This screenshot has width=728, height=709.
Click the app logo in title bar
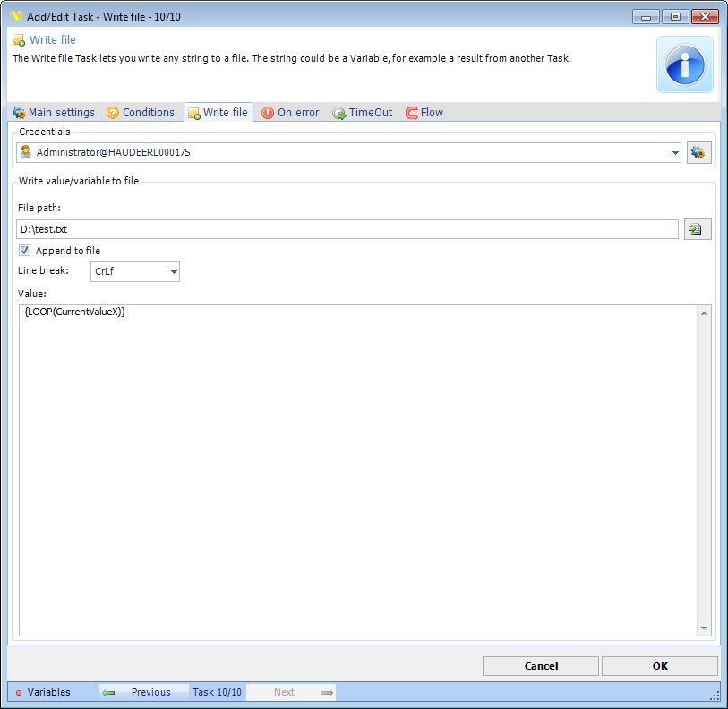coord(15,16)
